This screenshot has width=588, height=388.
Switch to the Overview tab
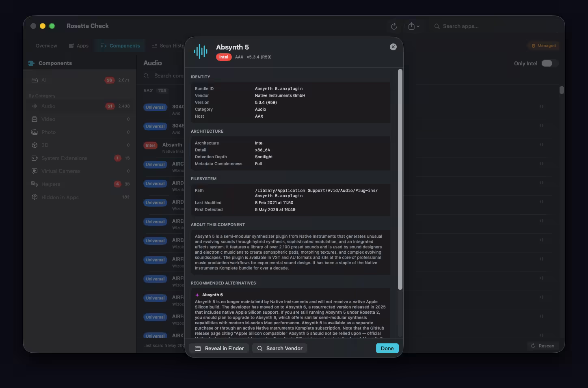pos(46,46)
